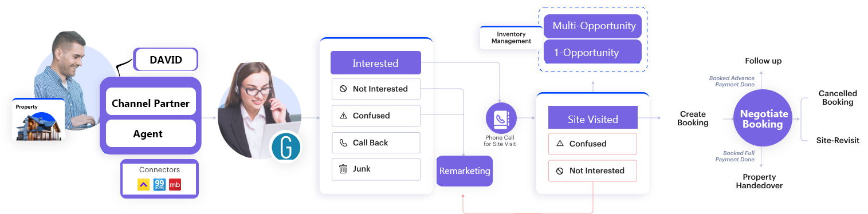Click the DAVID speech bubble
The height and width of the screenshot is (214, 868).
(x=166, y=60)
